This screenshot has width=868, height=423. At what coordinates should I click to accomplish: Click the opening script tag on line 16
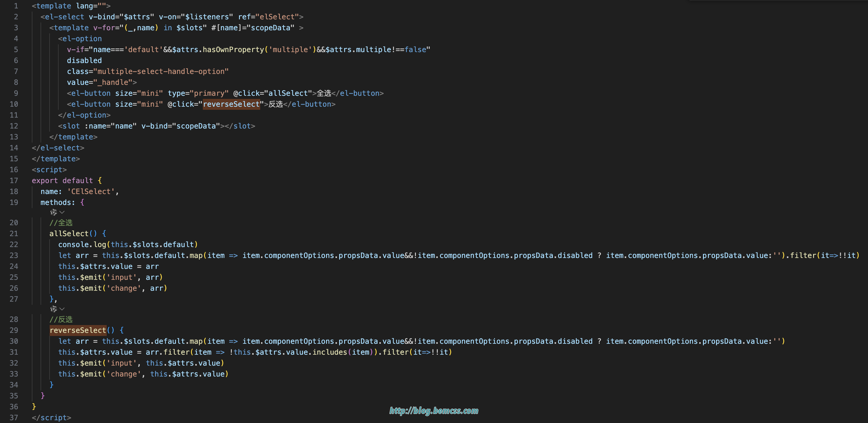49,170
